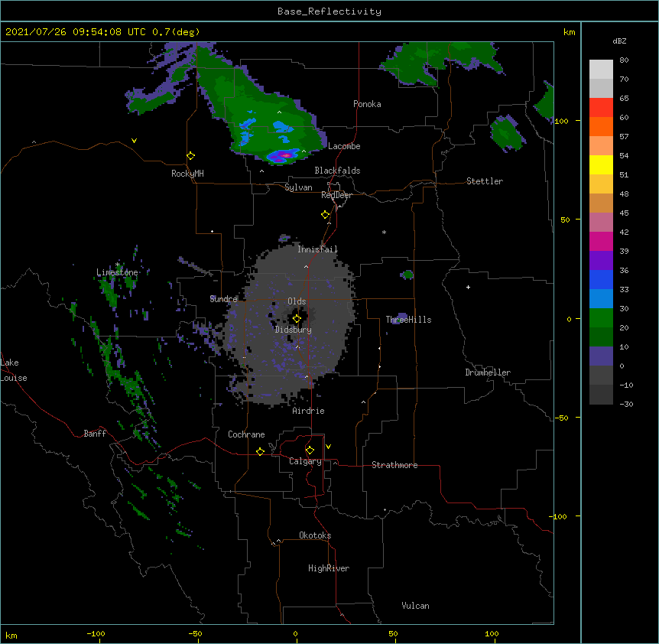Viewport: 659px width, 644px height.
Task: Click the Olds town label
Action: point(297,301)
